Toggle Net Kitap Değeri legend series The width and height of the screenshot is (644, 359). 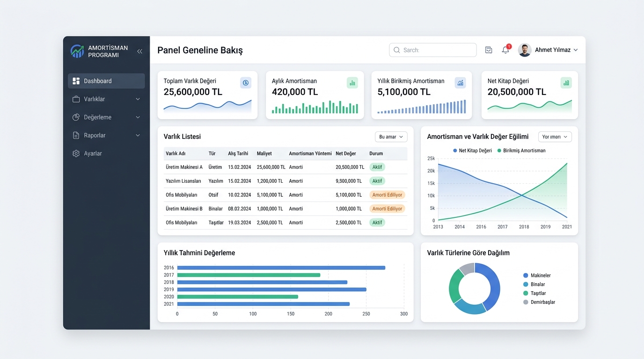tap(473, 151)
